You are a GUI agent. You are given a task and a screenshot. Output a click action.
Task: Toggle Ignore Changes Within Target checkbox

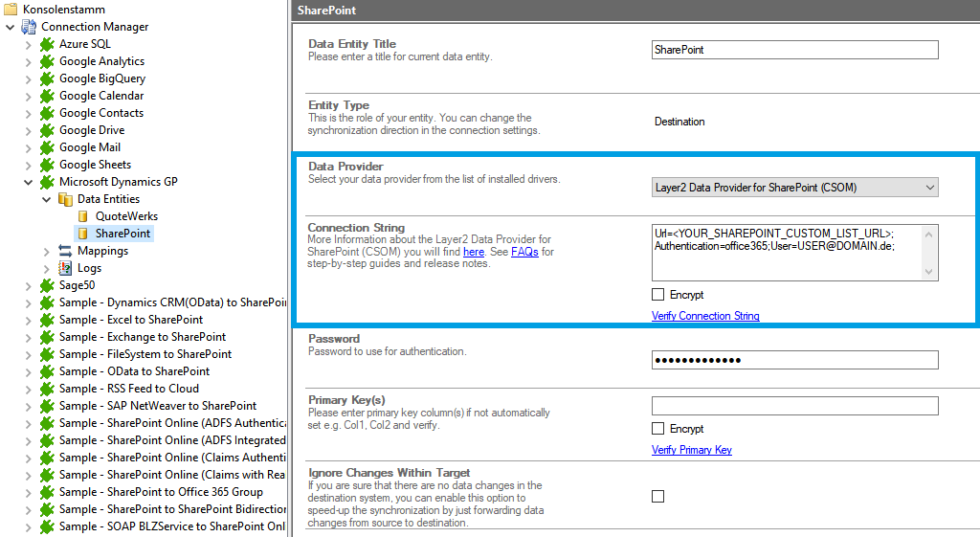click(657, 496)
